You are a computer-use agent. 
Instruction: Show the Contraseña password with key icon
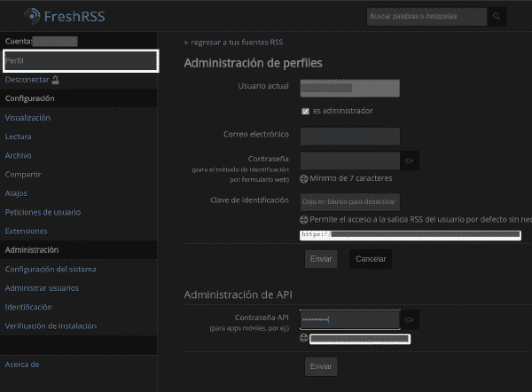409,161
